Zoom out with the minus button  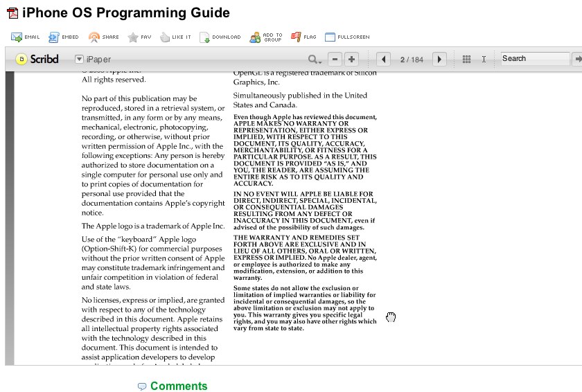[x=335, y=59]
